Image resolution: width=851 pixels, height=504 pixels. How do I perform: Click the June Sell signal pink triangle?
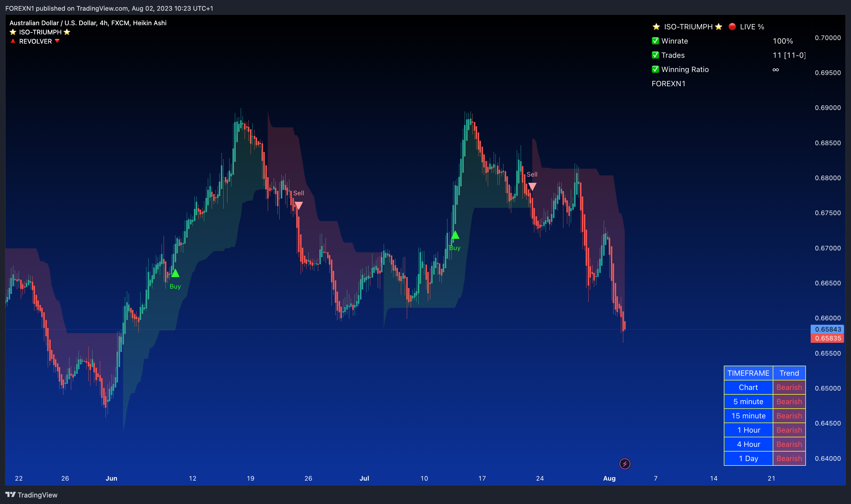pyautogui.click(x=298, y=205)
